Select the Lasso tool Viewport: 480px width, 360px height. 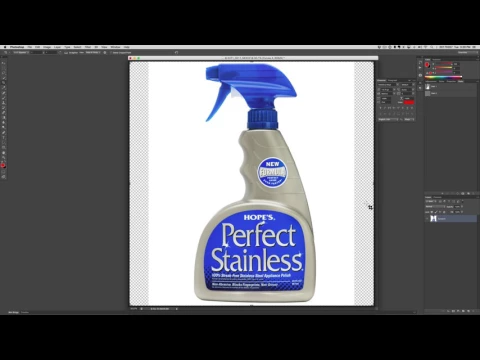coord(4,72)
